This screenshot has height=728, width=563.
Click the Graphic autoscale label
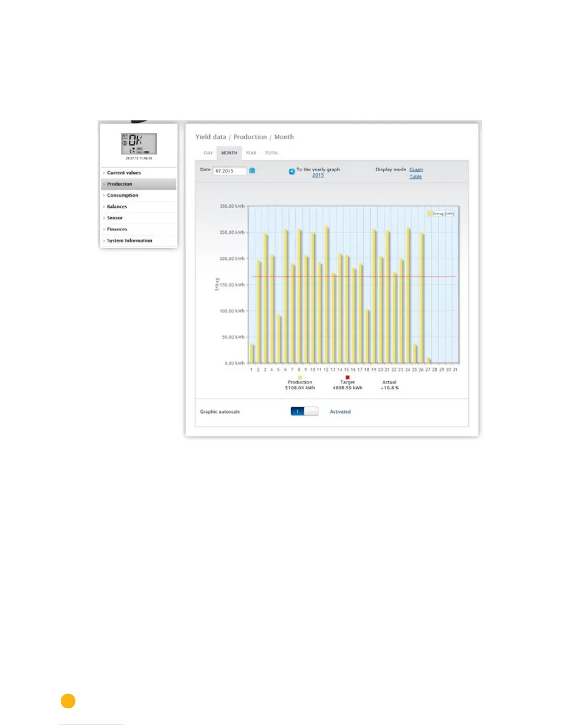tap(220, 412)
